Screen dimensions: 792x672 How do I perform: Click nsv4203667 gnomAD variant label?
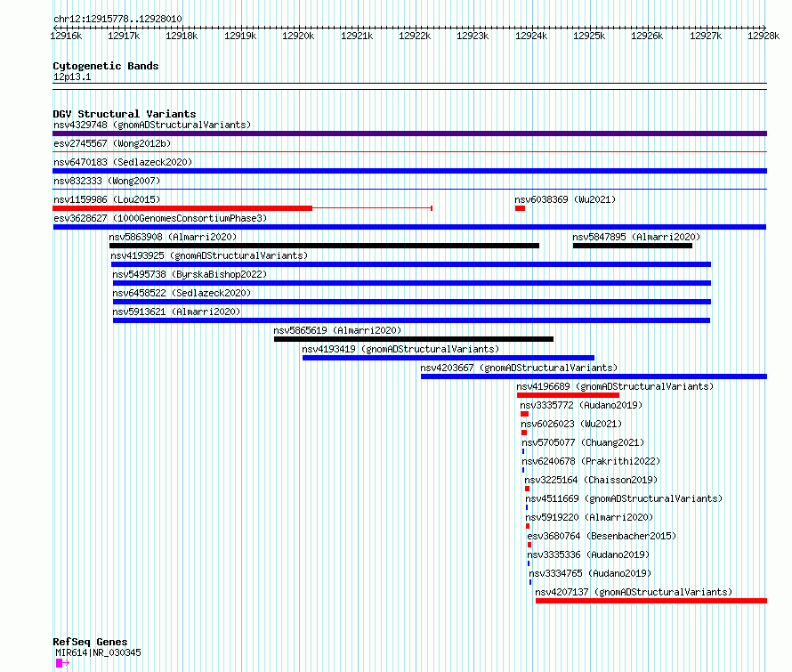click(519, 368)
